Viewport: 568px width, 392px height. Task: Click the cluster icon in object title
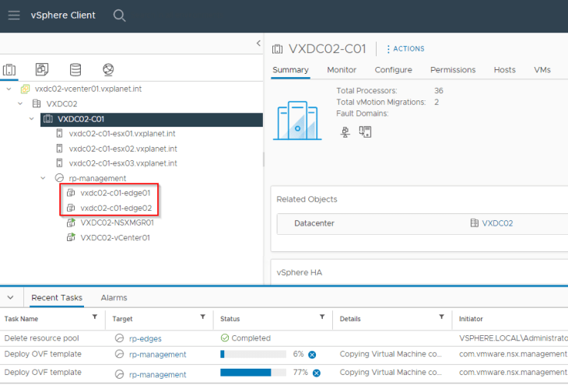click(278, 49)
